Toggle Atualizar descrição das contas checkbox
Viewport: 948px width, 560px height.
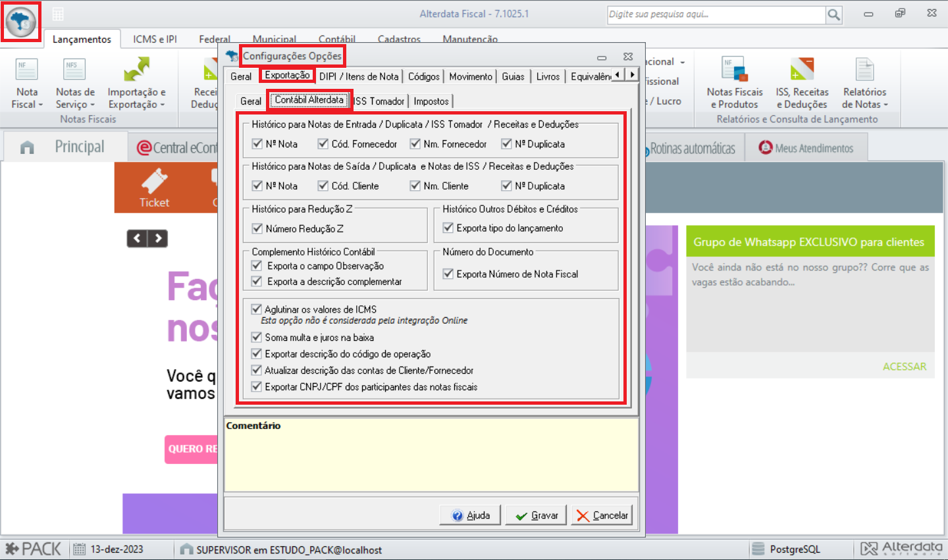pyautogui.click(x=257, y=370)
